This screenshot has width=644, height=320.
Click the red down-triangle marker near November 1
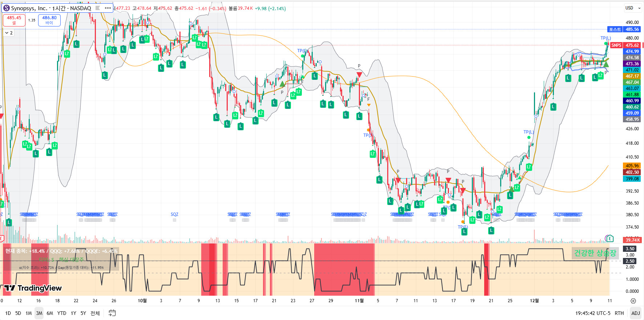coord(359,75)
